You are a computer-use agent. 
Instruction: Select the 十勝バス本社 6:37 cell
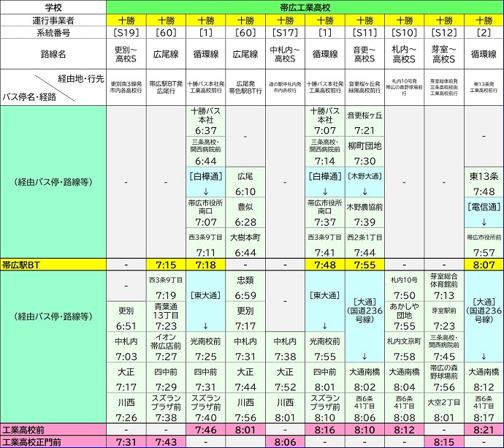[206, 121]
